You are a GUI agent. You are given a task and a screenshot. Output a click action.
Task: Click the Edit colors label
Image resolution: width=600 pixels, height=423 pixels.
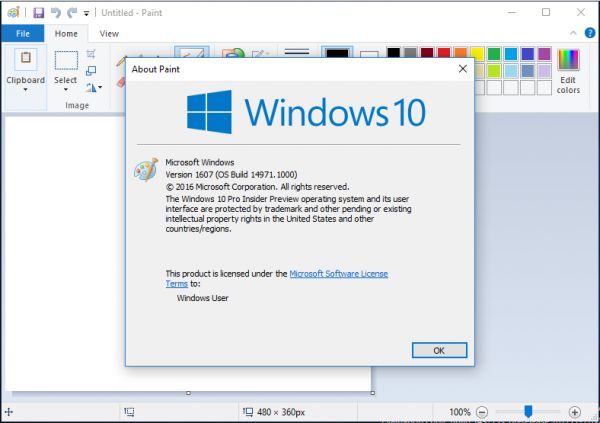point(568,85)
